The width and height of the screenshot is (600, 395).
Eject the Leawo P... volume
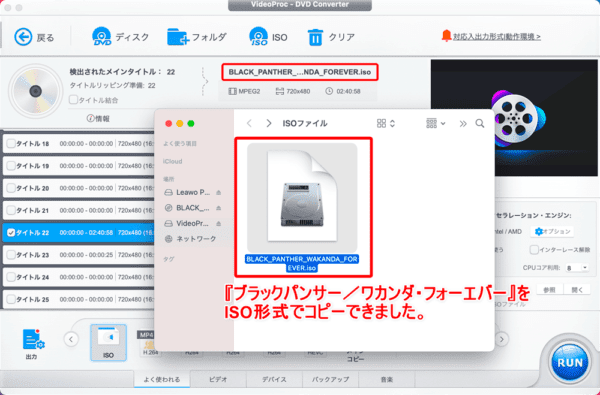coord(218,192)
